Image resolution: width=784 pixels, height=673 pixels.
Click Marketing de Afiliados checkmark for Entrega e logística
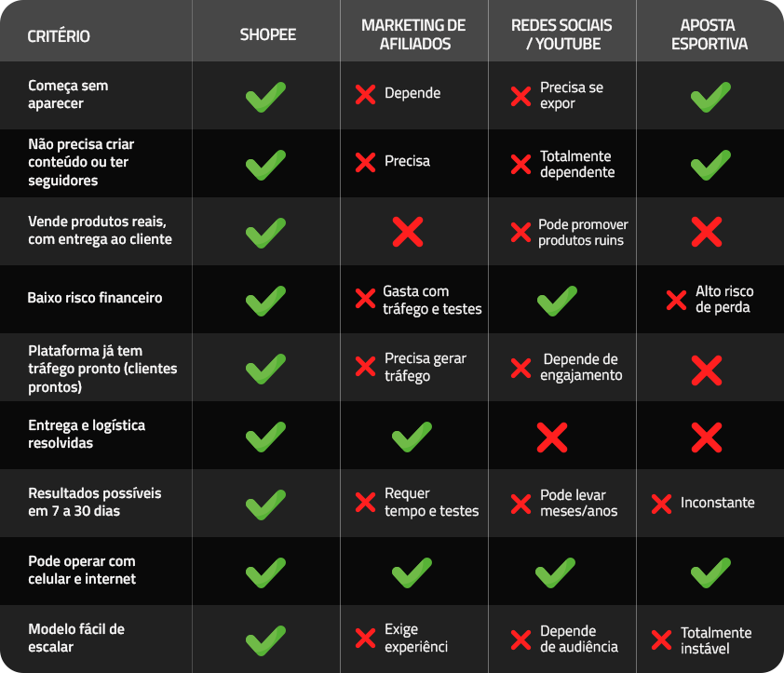point(412,437)
